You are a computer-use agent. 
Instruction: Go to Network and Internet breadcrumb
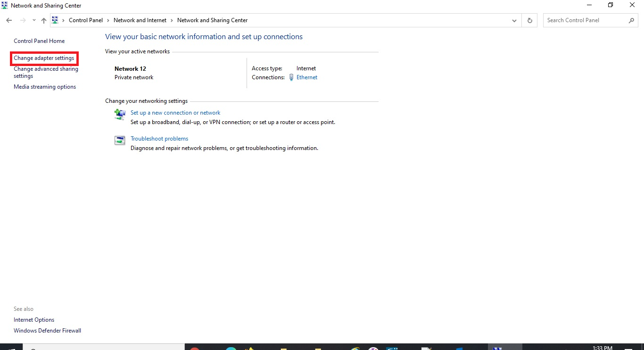click(140, 20)
